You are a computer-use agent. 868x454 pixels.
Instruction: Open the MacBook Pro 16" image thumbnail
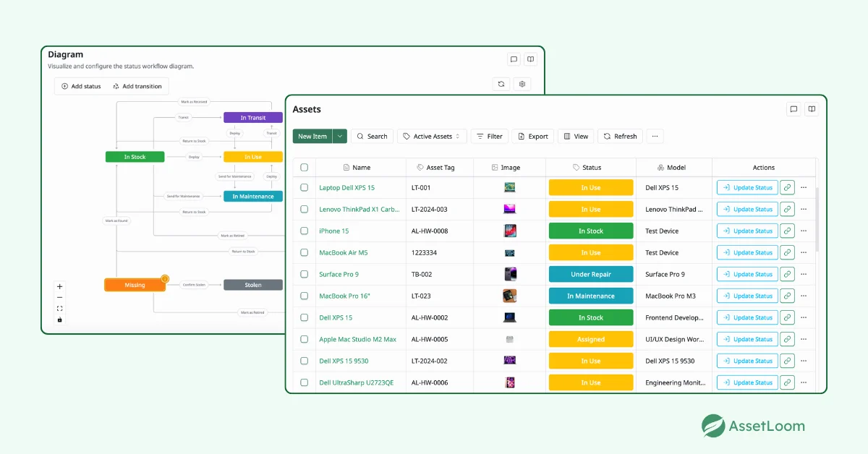pyautogui.click(x=510, y=296)
